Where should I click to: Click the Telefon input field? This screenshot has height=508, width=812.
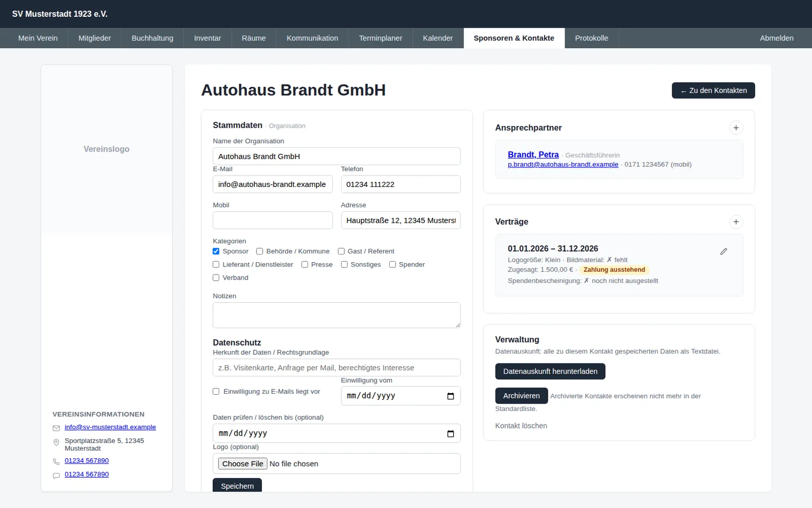(401, 184)
